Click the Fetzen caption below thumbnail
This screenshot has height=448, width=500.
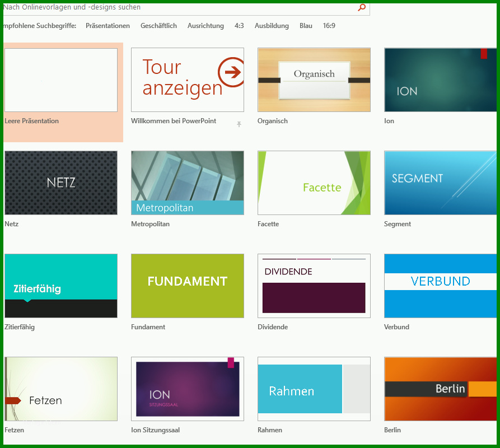pos(14,430)
